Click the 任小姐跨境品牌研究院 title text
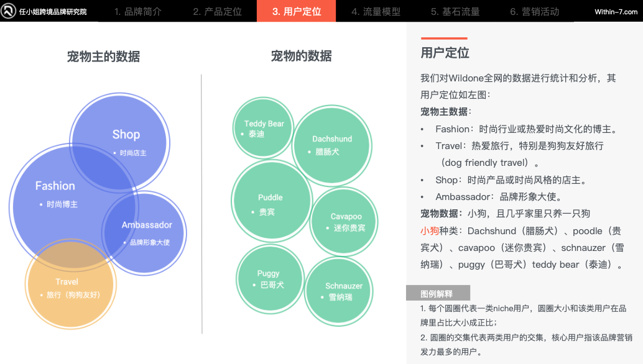Viewport: 643px width, 364px height. click(53, 12)
